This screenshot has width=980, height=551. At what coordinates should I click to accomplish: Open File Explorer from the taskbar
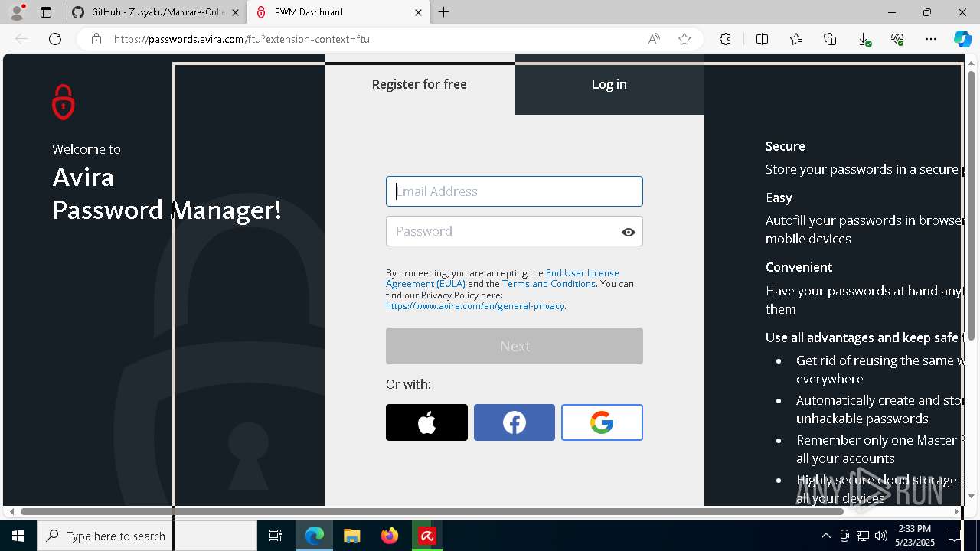click(351, 536)
